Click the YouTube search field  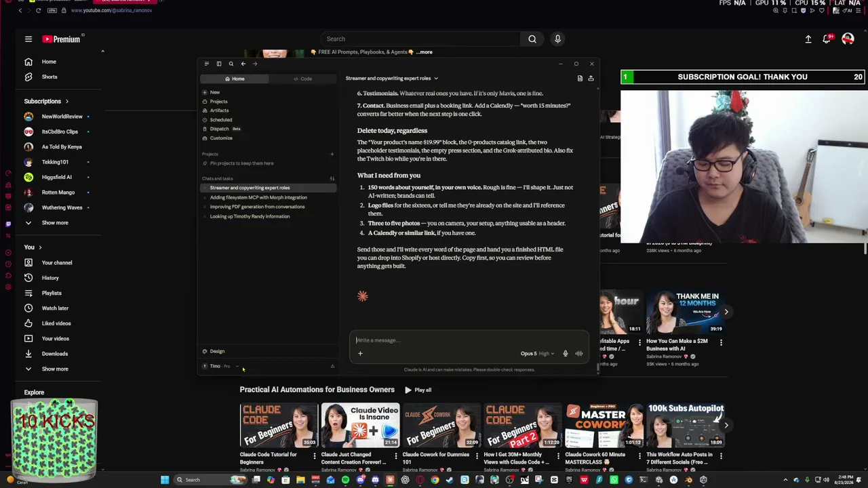click(x=419, y=39)
